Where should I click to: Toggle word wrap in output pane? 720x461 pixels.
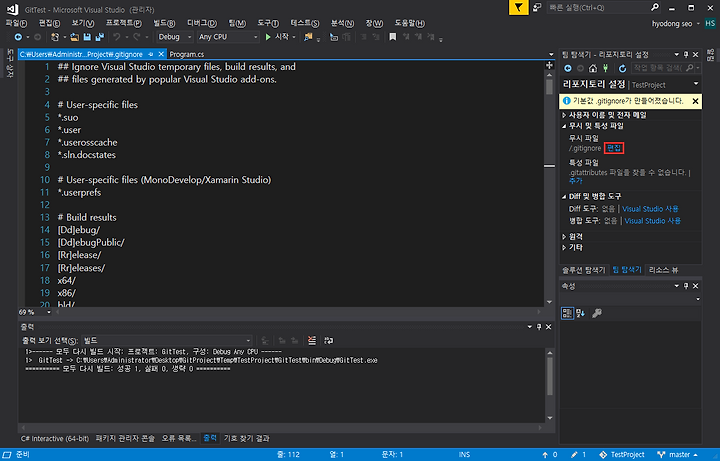pyautogui.click(x=328, y=340)
